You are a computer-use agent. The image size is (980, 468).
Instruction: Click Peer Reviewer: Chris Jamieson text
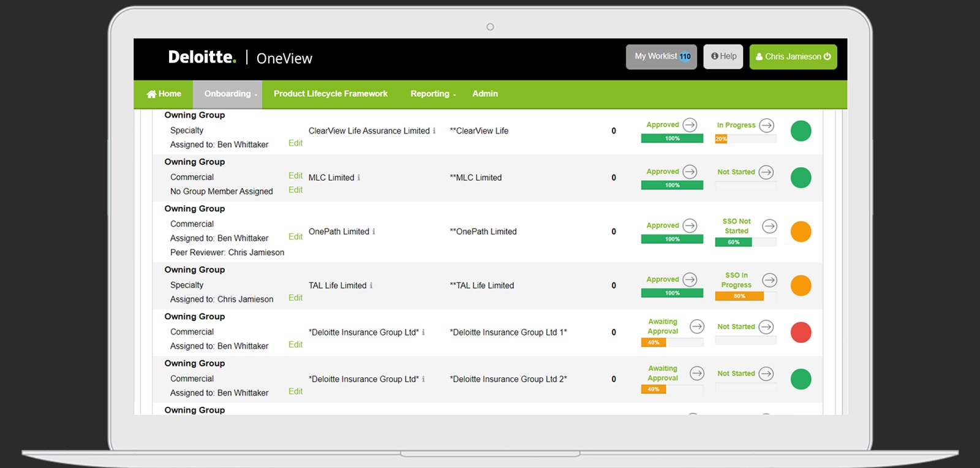pos(227,252)
